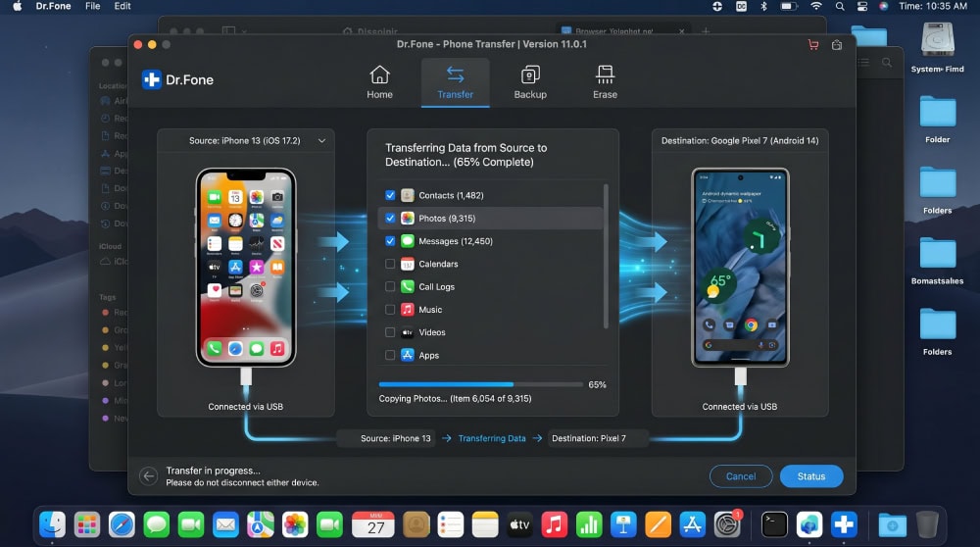
Task: Click the Bluetooth icon in menu bar
Action: 763,6
